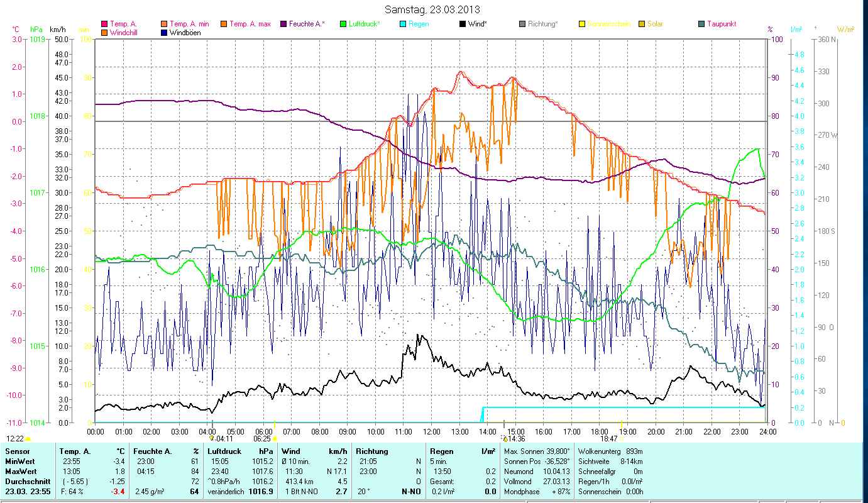Click the 18:47 sunset marker on time axis
The height and width of the screenshot is (503, 868).
(x=609, y=439)
